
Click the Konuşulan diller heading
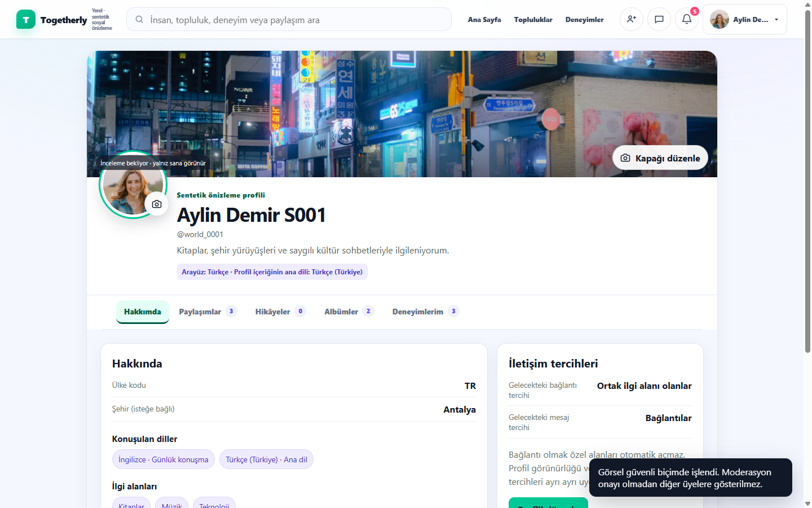(145, 439)
